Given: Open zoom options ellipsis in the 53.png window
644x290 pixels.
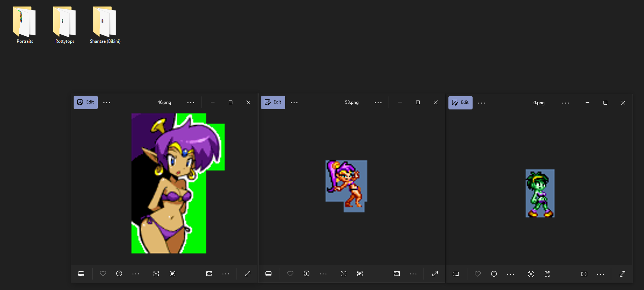Looking at the screenshot, I should [413, 274].
